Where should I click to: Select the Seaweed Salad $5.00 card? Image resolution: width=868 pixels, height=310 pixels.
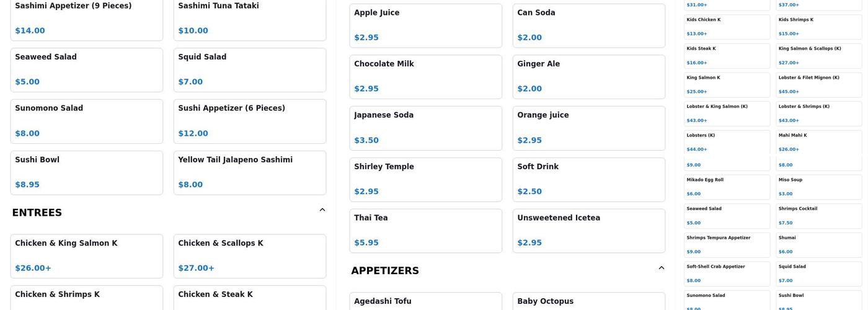86,70
